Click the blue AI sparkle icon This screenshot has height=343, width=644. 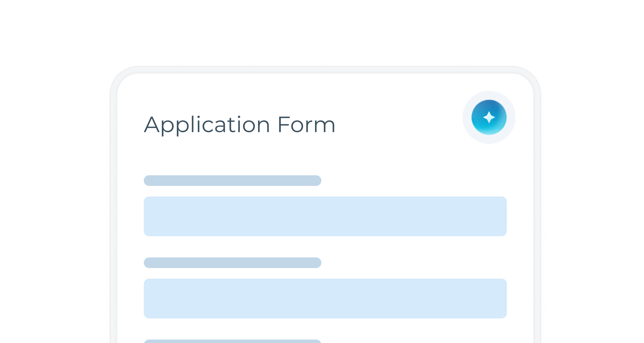pyautogui.click(x=489, y=117)
